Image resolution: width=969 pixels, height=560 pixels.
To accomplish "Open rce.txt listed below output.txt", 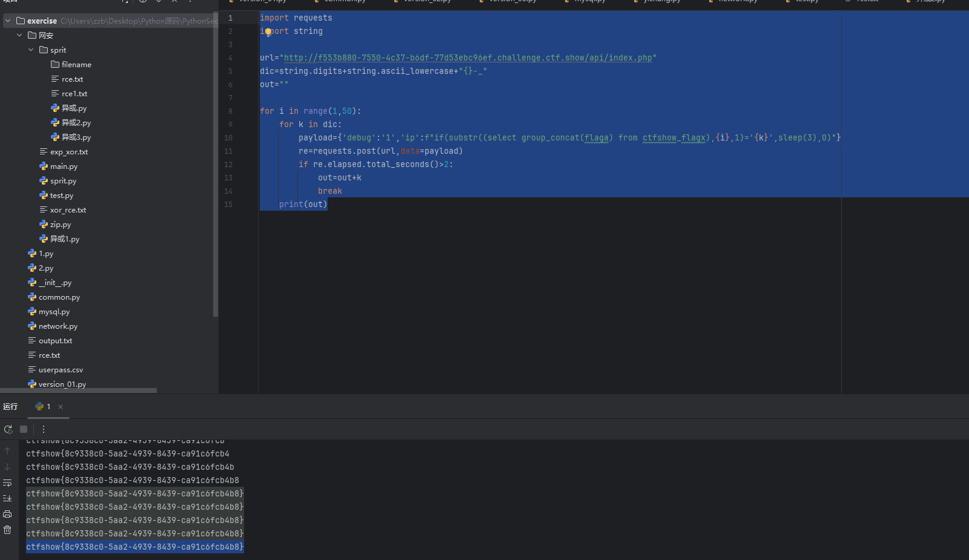I will coord(49,355).
